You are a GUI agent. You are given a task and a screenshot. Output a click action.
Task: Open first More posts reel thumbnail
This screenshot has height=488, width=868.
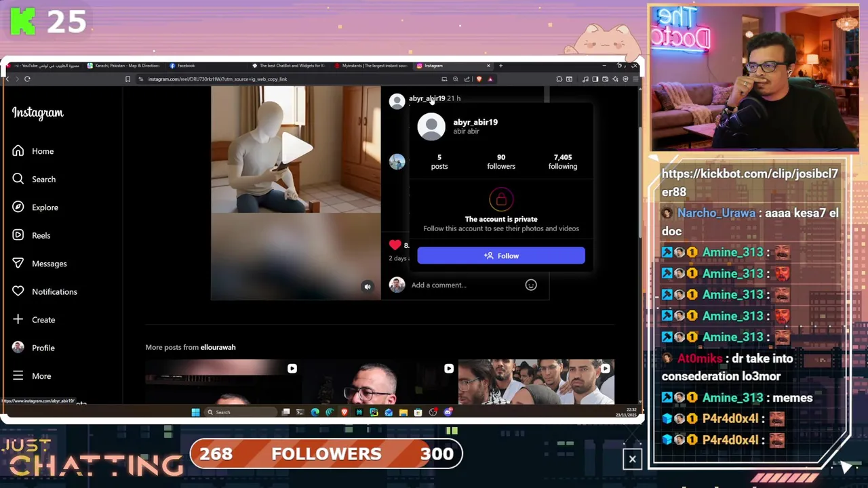click(223, 382)
